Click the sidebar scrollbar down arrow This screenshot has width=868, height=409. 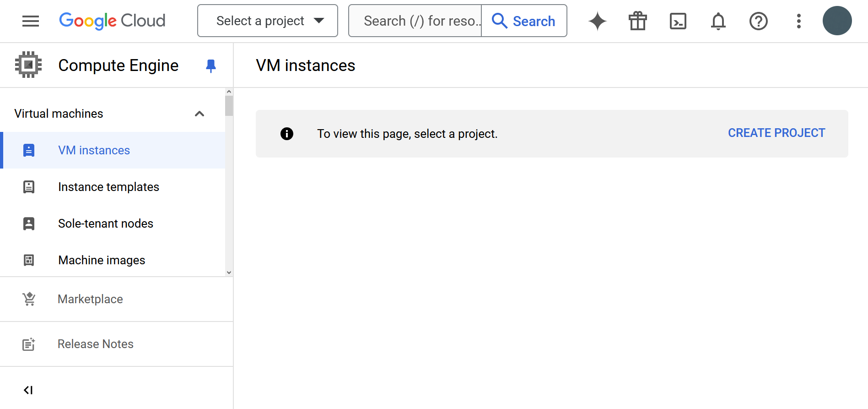tap(229, 273)
